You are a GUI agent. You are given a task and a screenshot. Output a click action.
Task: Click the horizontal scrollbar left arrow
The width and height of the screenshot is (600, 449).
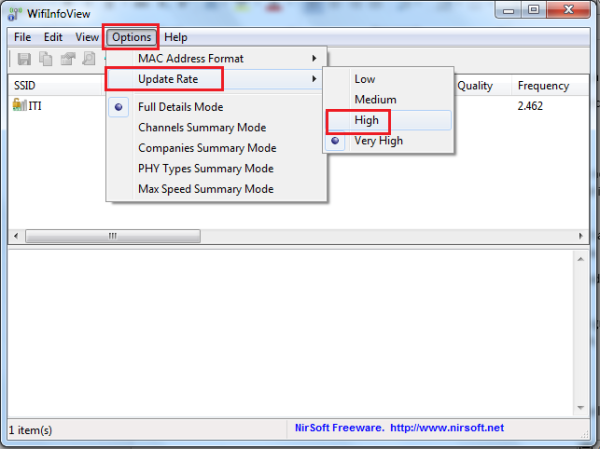tap(16, 236)
